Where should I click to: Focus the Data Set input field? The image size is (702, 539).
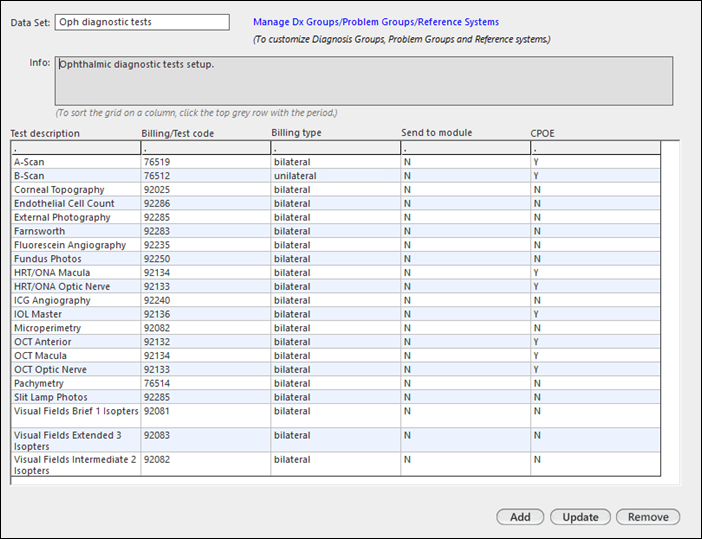pyautogui.click(x=142, y=22)
